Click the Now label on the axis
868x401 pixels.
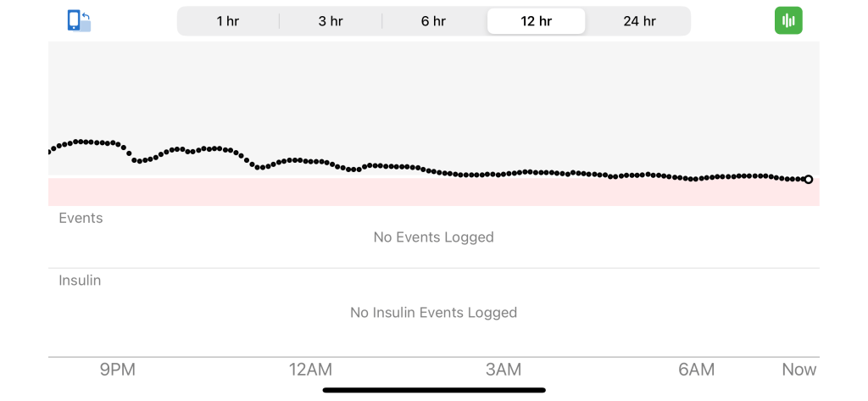(x=798, y=370)
